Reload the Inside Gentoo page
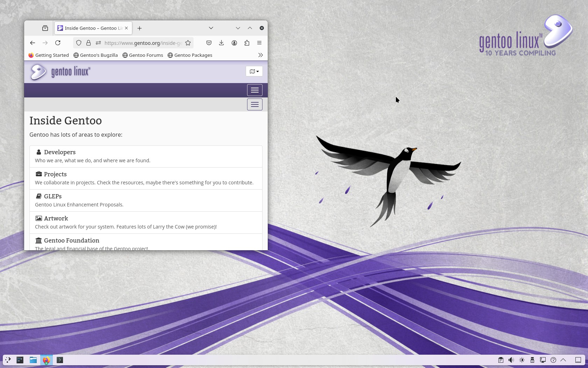 [x=58, y=43]
